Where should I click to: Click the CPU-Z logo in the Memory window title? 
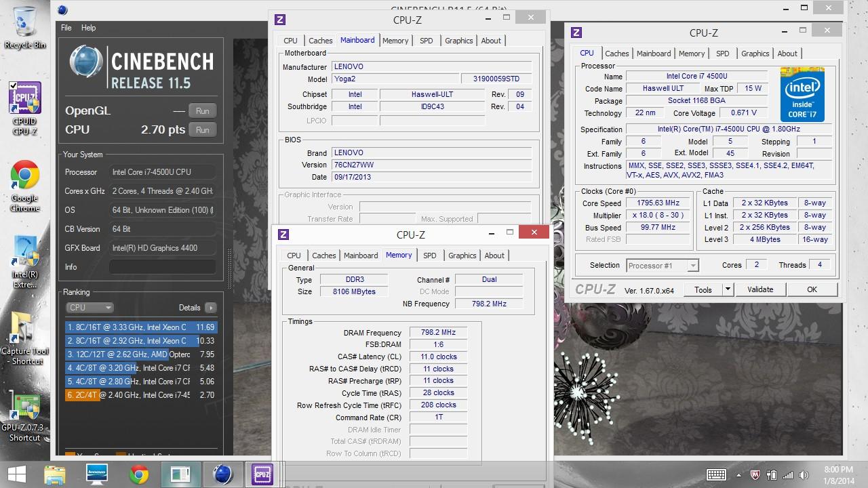(283, 235)
